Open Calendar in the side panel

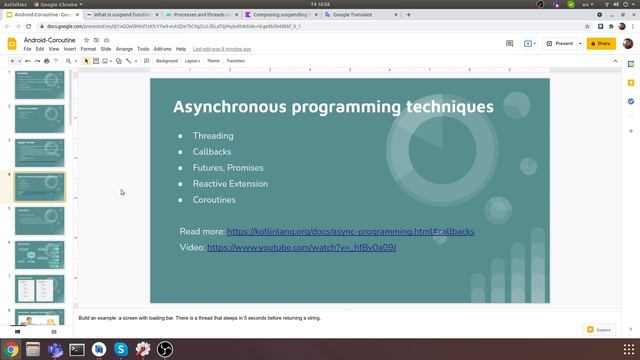(631, 64)
